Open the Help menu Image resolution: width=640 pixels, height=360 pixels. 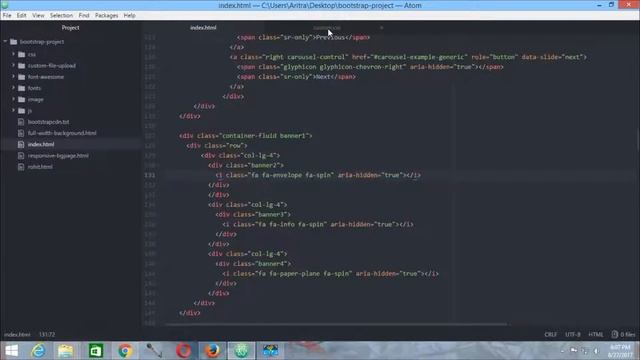pyautogui.click(x=129, y=16)
